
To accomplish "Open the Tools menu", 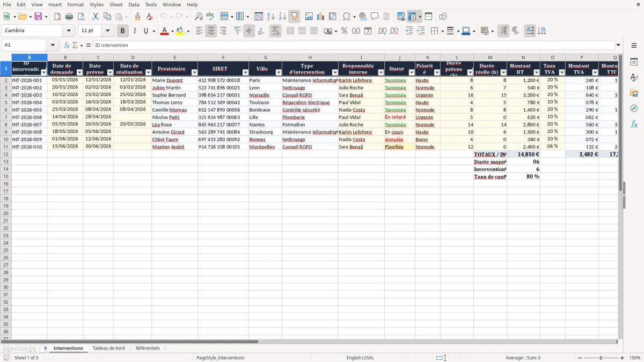I will coord(151,4).
